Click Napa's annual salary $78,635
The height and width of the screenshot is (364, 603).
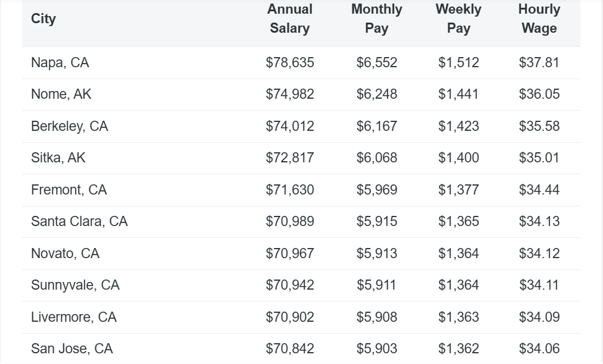point(290,62)
